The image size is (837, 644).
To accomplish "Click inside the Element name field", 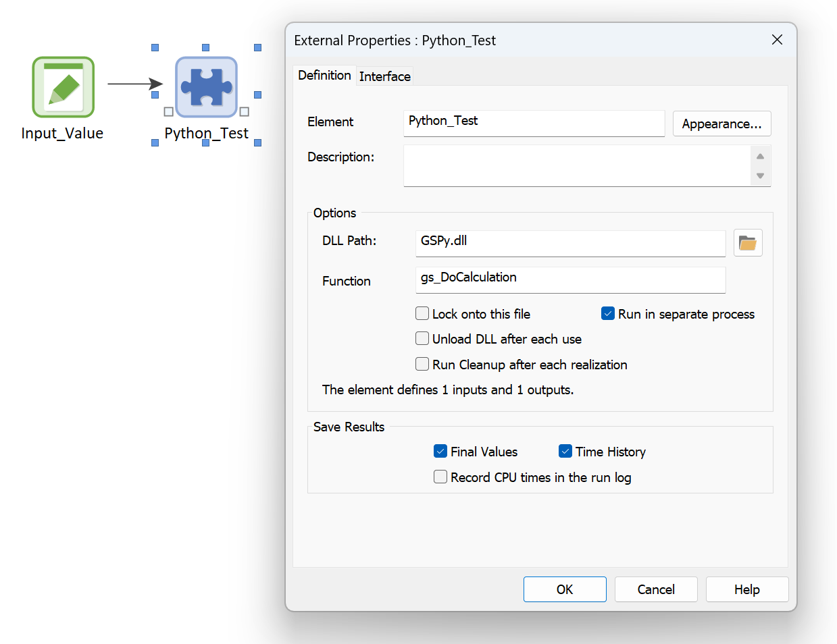I will coord(533,124).
